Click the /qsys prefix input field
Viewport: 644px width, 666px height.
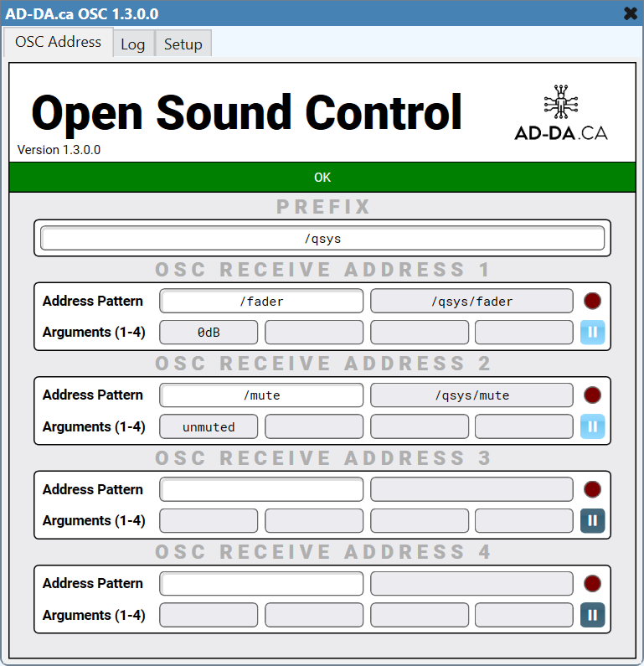point(322,239)
